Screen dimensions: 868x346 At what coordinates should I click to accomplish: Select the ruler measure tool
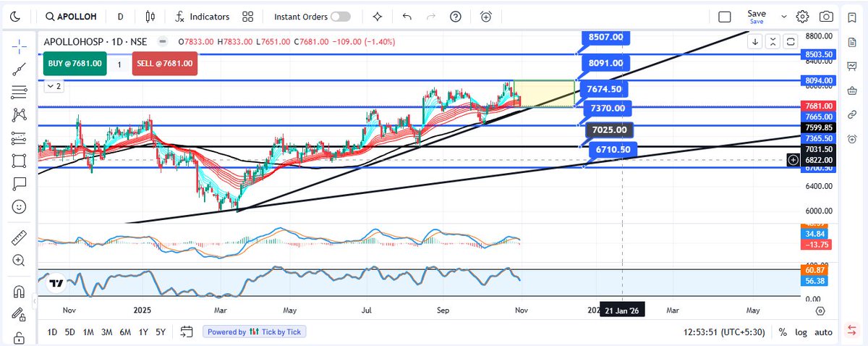click(x=20, y=237)
